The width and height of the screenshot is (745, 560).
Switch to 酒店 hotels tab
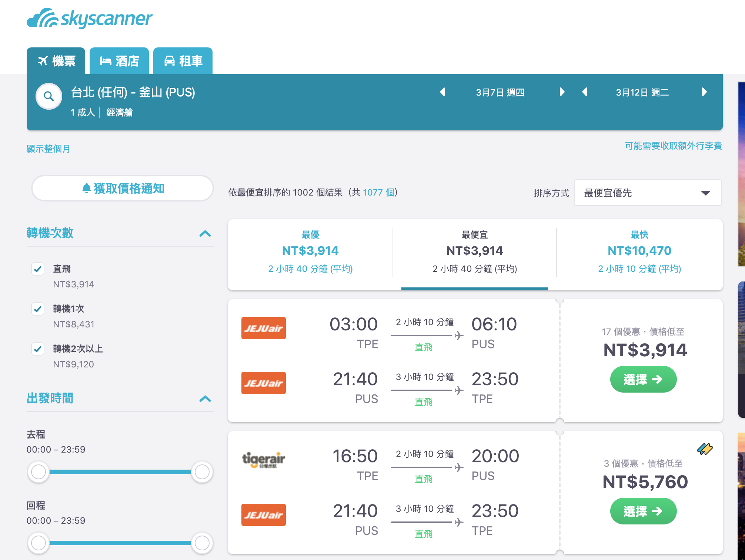(119, 61)
